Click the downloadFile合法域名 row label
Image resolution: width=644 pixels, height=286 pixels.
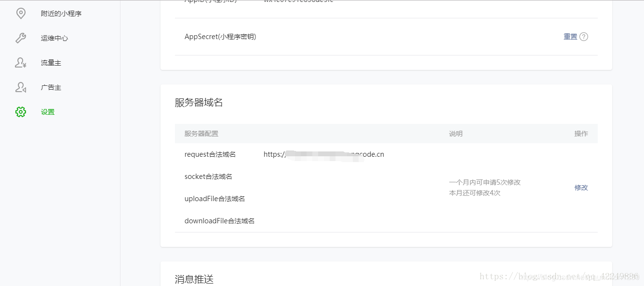[x=219, y=221]
